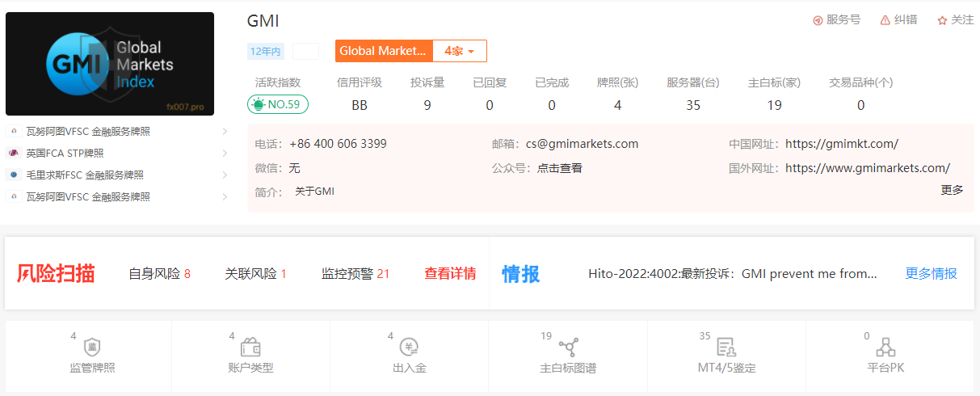Open the 出入金 tab label
Image resolution: width=980 pixels, height=396 pixels.
409,369
